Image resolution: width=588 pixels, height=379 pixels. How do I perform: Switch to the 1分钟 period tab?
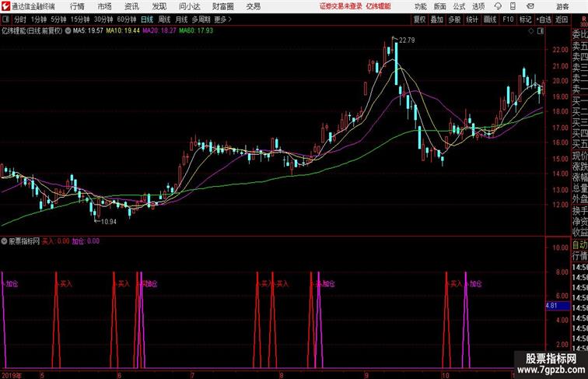coord(39,19)
